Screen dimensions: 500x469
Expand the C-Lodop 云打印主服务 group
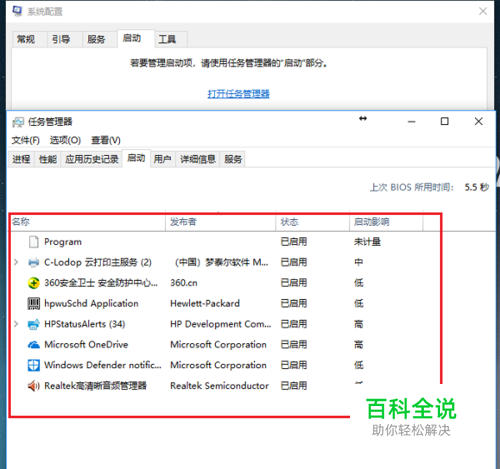coord(16,263)
